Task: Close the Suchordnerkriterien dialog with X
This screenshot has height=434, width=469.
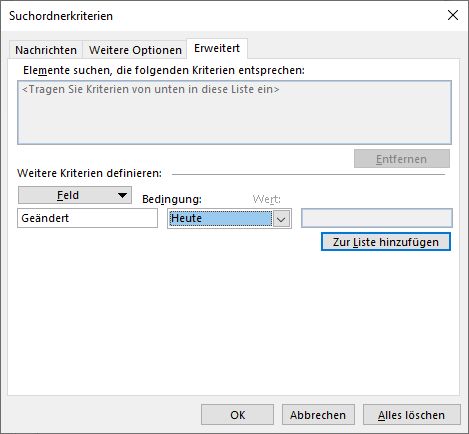Action: [453, 15]
